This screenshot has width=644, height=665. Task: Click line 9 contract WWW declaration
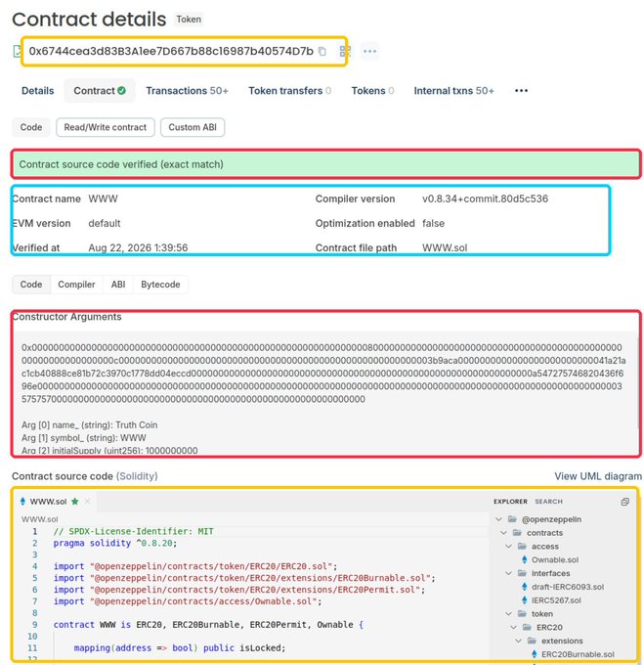[208, 625]
